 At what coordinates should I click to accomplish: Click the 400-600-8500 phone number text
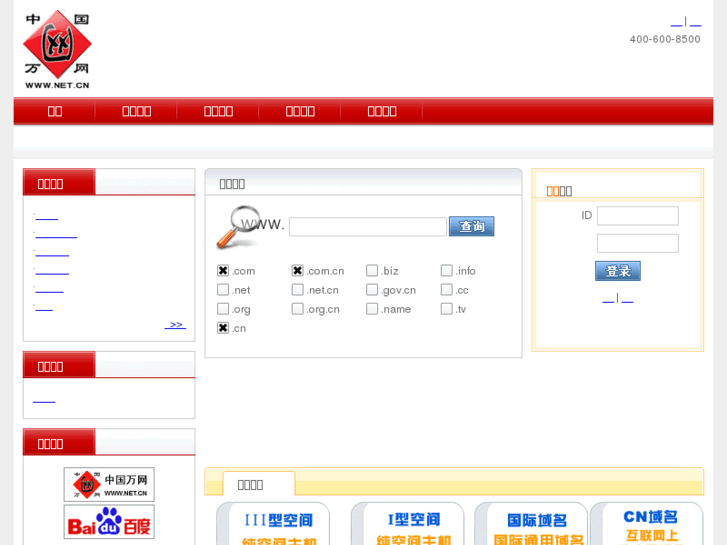tap(665, 39)
